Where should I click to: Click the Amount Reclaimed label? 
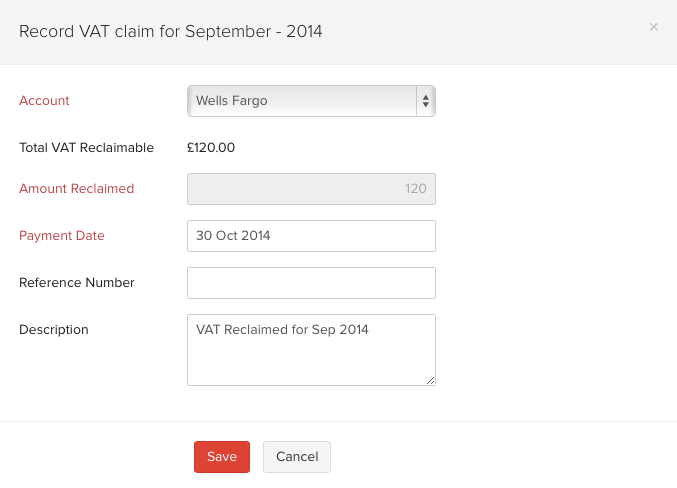click(x=77, y=189)
